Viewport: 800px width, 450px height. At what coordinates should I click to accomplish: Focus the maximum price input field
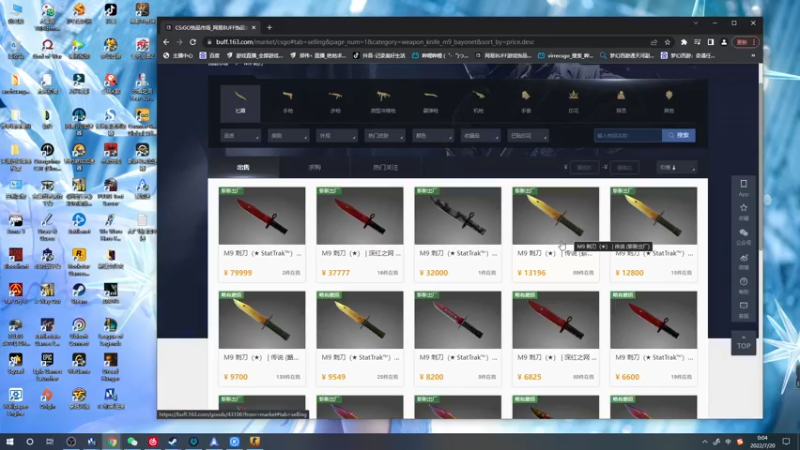click(x=624, y=167)
